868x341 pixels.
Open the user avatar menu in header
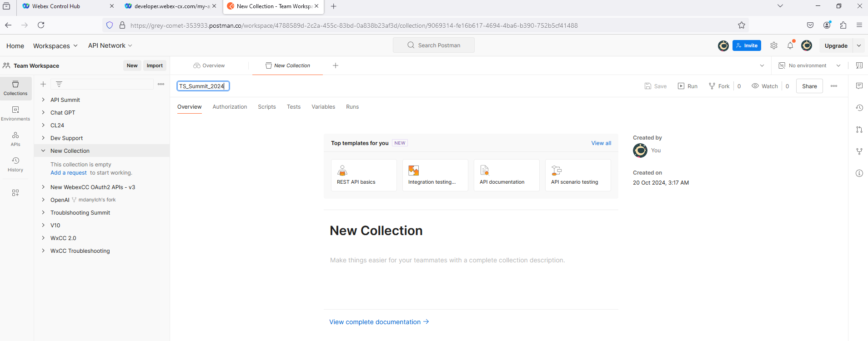click(x=807, y=45)
